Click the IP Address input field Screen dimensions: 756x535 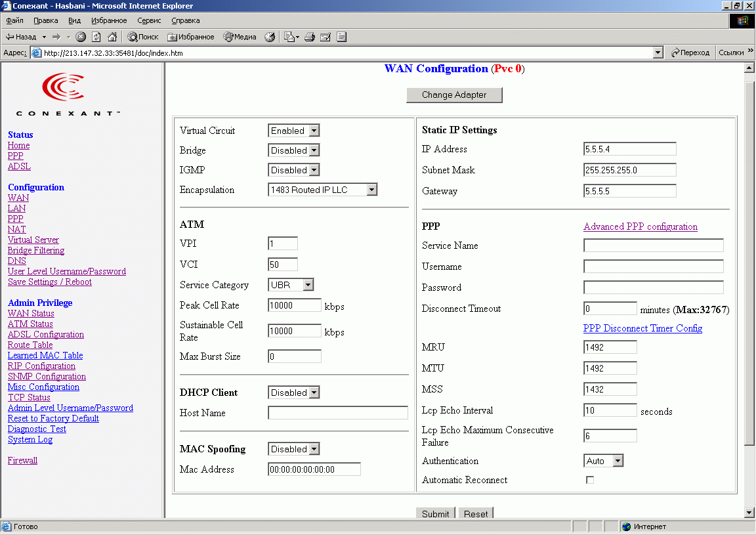pyautogui.click(x=630, y=148)
